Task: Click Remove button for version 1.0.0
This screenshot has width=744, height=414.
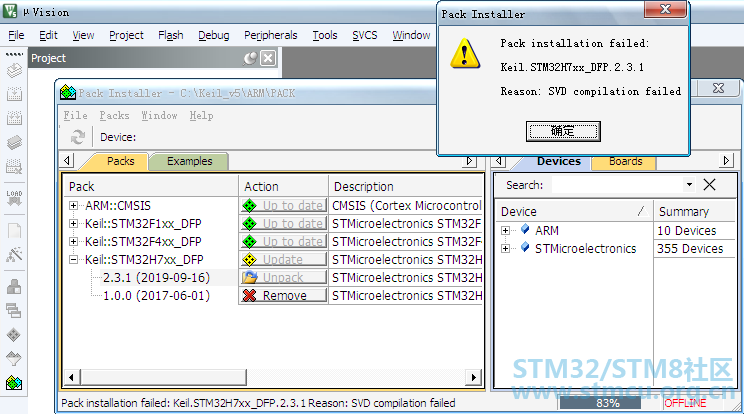Action: 283,295
